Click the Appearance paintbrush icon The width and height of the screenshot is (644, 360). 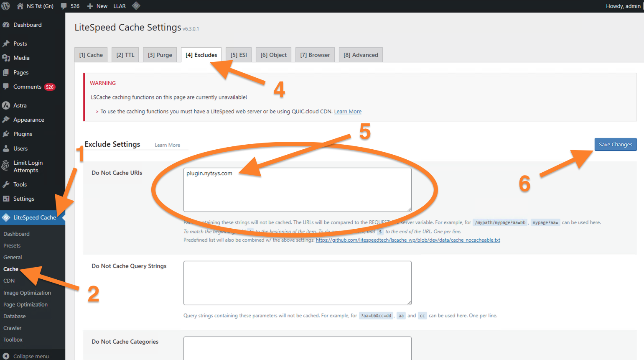coord(6,120)
